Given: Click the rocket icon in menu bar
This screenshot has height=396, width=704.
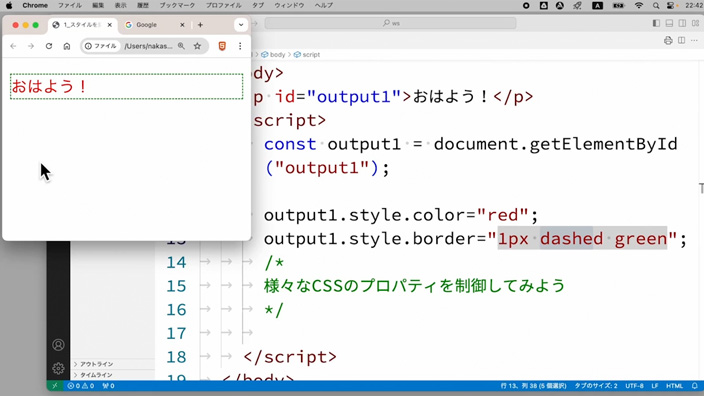Looking at the screenshot, I should pyautogui.click(x=577, y=5).
